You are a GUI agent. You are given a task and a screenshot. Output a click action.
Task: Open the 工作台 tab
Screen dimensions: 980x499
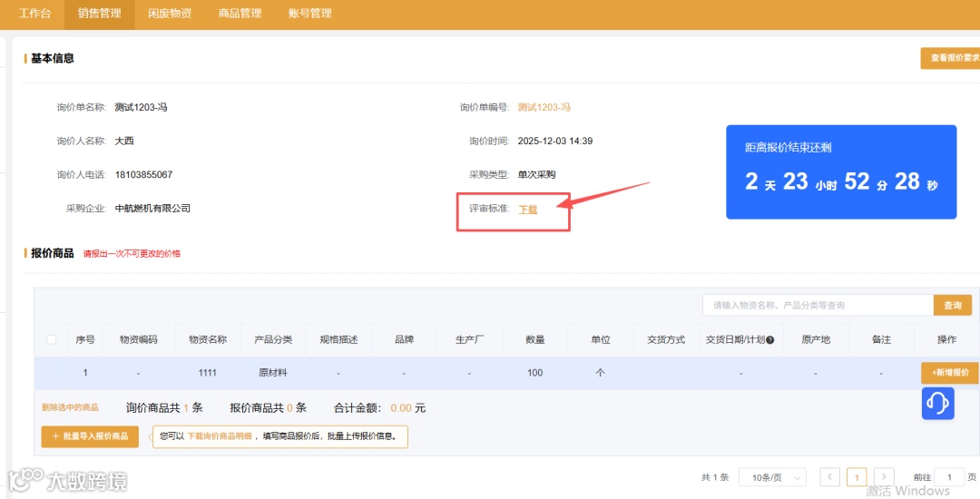point(34,13)
